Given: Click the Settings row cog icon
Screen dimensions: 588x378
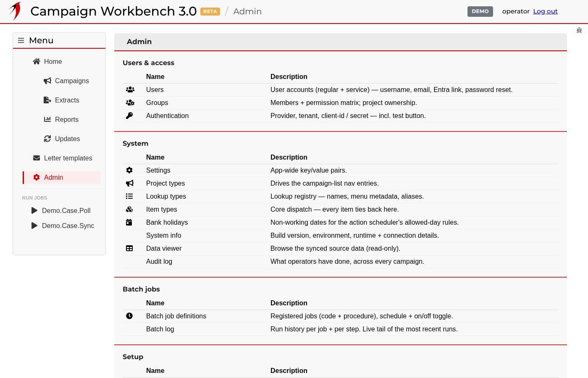Looking at the screenshot, I should [x=129, y=170].
